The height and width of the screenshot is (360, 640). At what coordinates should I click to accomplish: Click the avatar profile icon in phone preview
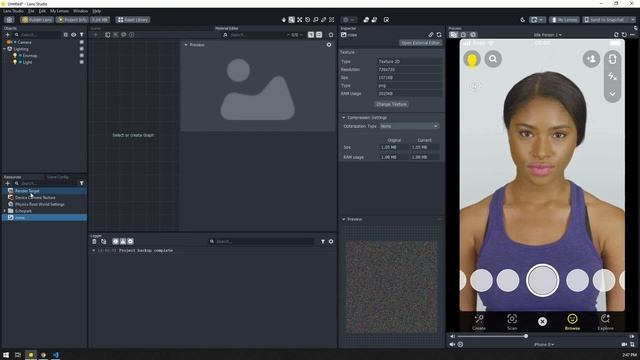click(x=472, y=60)
